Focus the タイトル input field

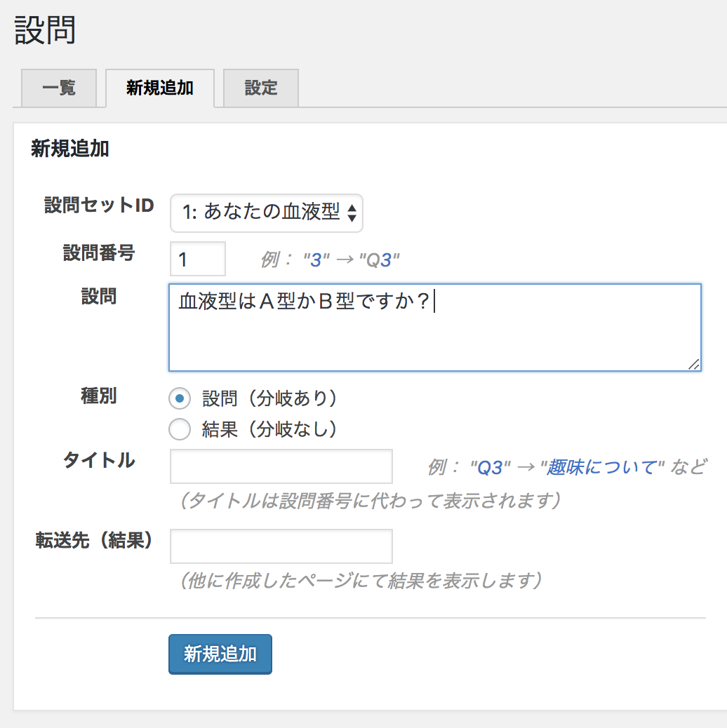point(281,466)
